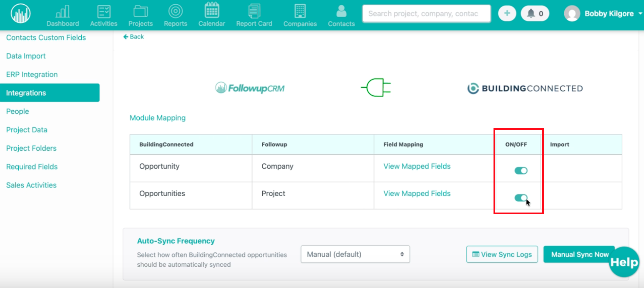The width and height of the screenshot is (644, 288).
Task: Select Required Fields in sidebar
Action: coord(32,167)
